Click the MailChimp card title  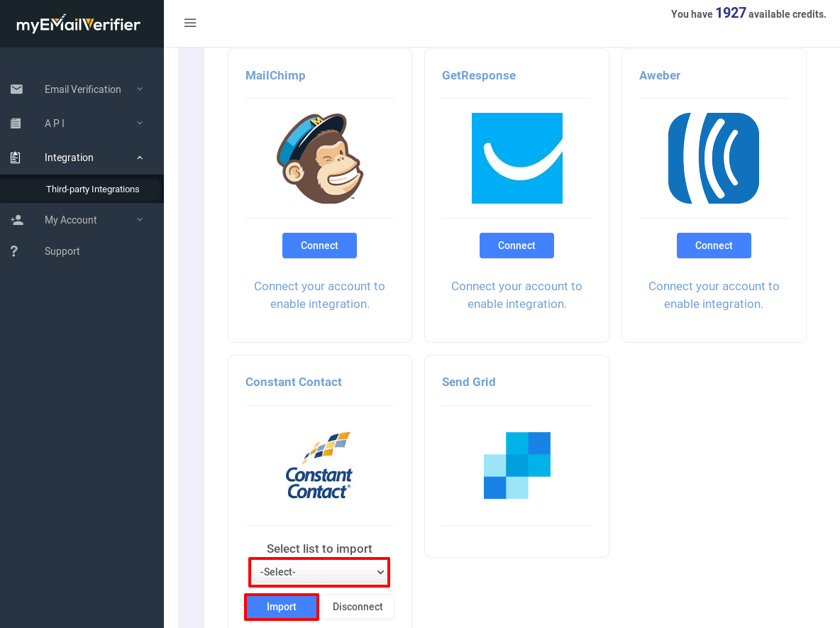point(275,75)
